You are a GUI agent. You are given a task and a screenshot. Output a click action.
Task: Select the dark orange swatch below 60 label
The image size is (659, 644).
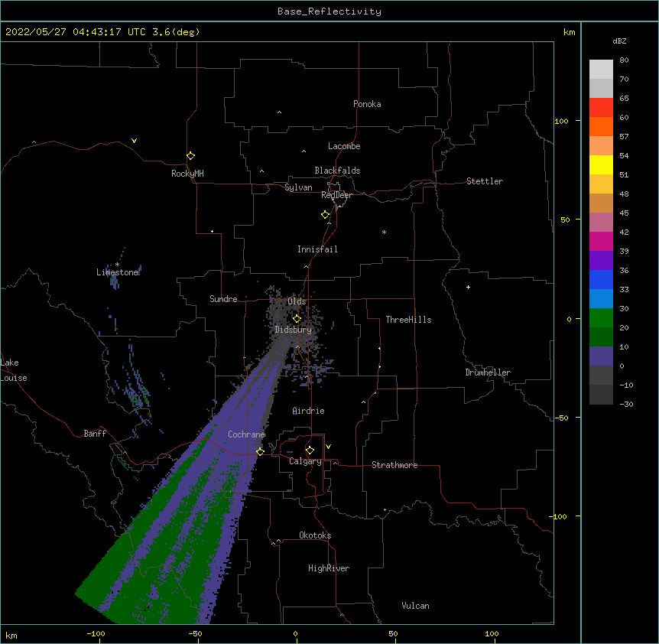(x=601, y=126)
